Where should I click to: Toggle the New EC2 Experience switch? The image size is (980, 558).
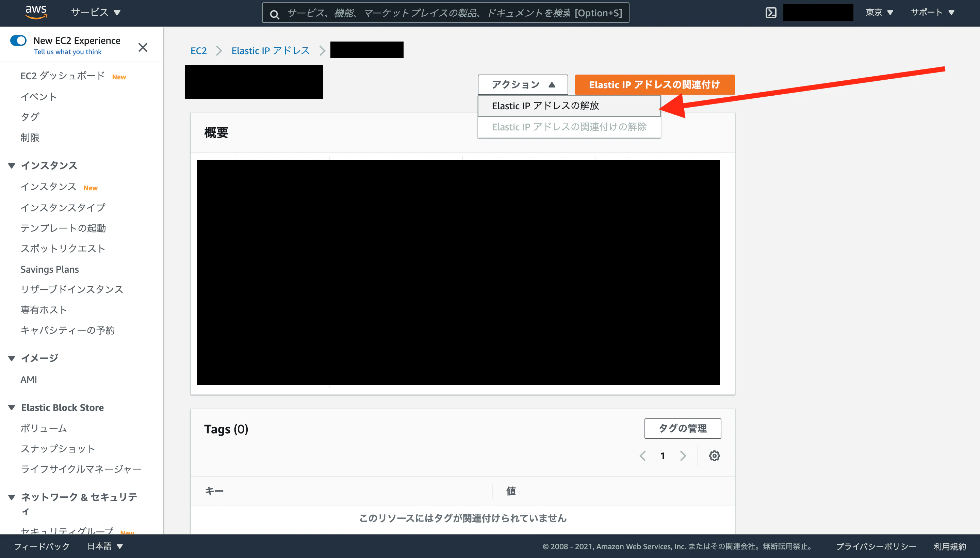tap(18, 40)
